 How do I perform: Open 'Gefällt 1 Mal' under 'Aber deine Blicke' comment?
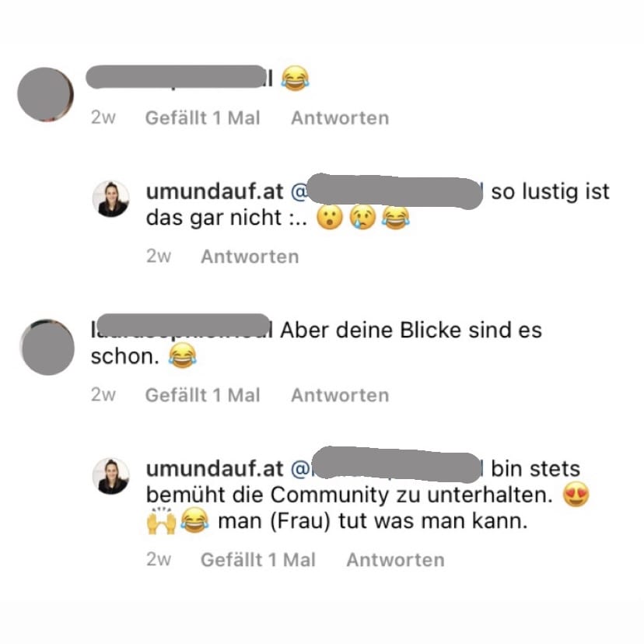(x=203, y=396)
